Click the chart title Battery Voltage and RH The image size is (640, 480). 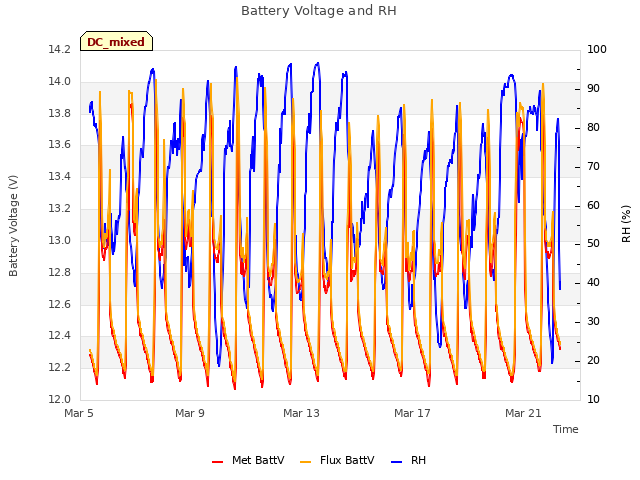click(319, 11)
